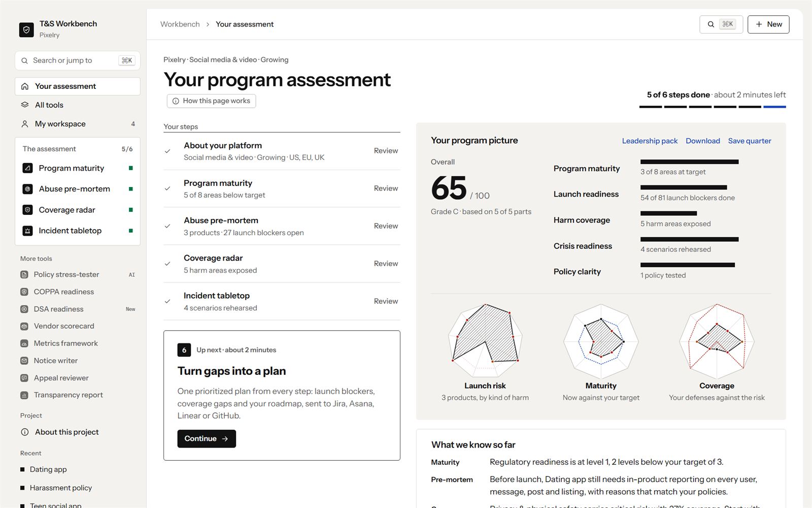Click the All tools layers icon
Viewport: 812px width, 508px height.
[25, 105]
